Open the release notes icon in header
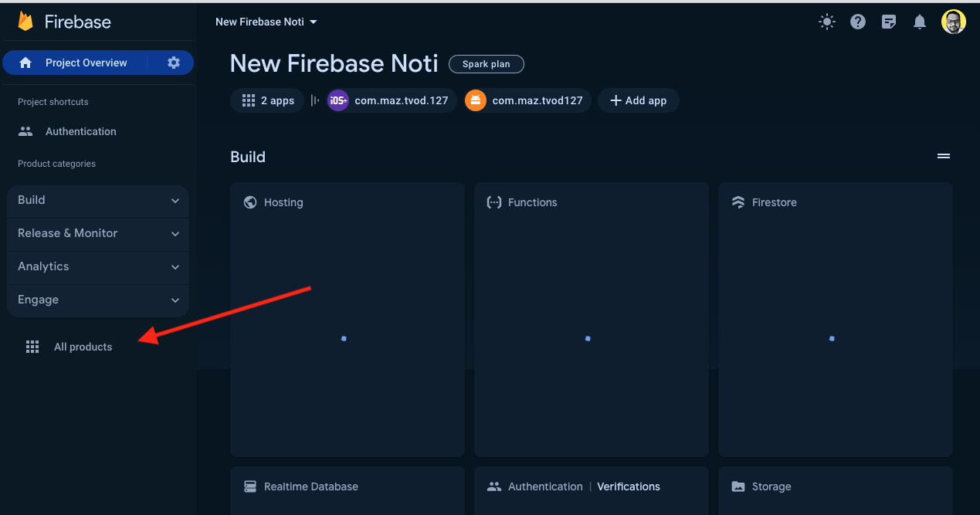This screenshot has height=515, width=980. (889, 22)
